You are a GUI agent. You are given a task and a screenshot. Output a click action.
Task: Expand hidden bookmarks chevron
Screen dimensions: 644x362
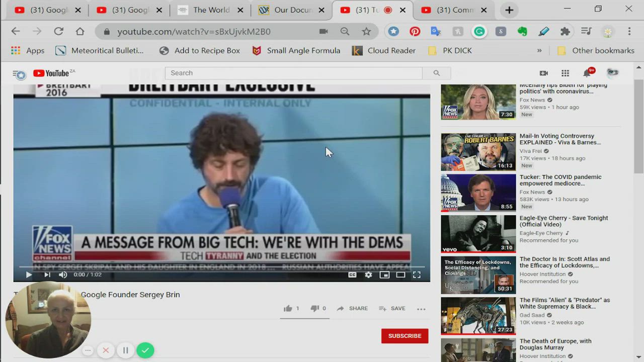539,50
